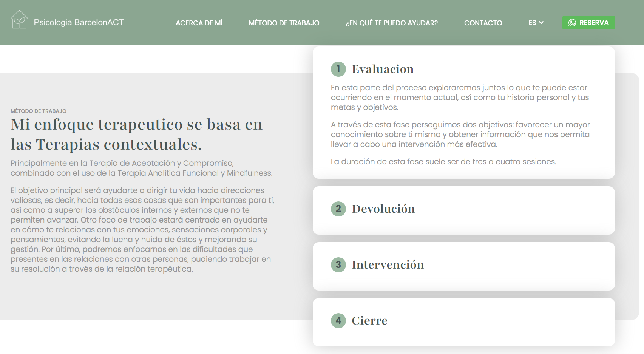Select the step 3 circle next to Intervención

(x=338, y=265)
